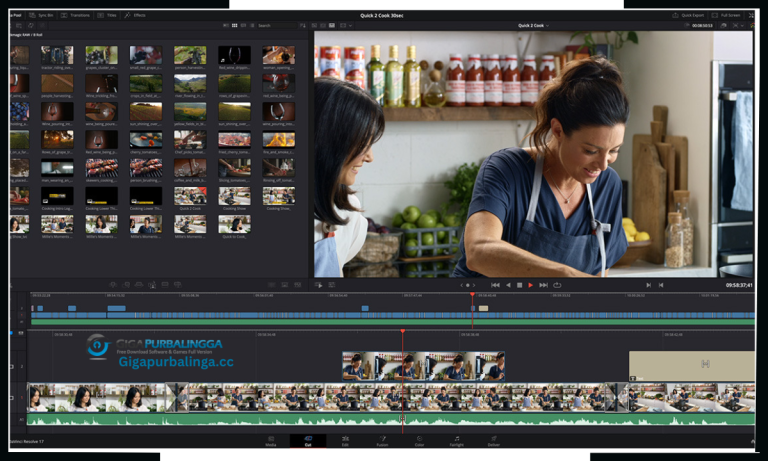Click the red playhead on the upper timeline ruler
Screen dimensions: 768x461
(472, 295)
